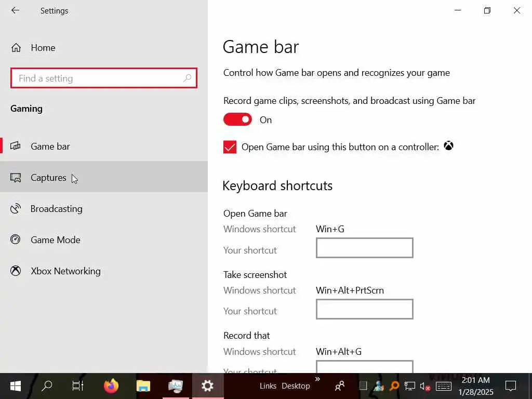Launch Firefox from the taskbar
This screenshot has width=532, height=399.
click(111, 386)
